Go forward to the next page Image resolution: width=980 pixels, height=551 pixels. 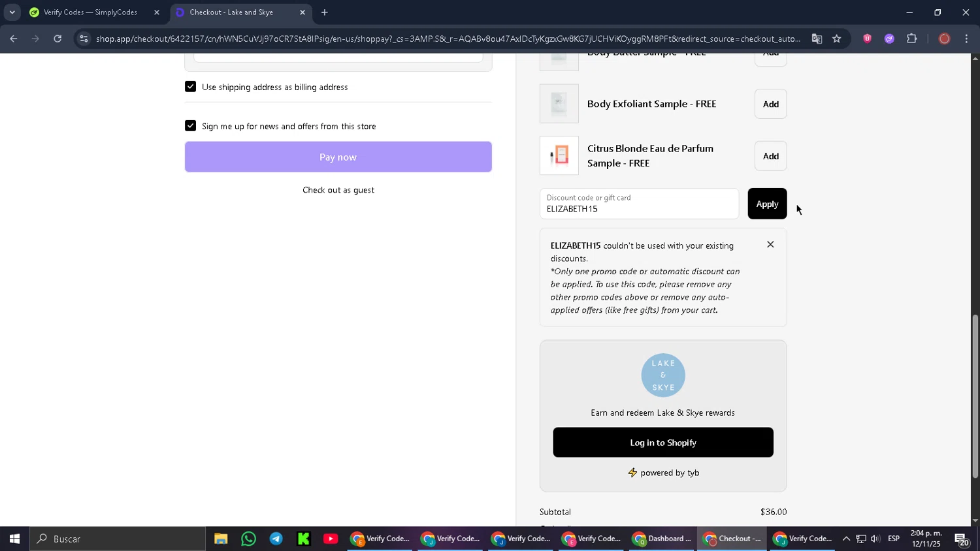tap(35, 39)
